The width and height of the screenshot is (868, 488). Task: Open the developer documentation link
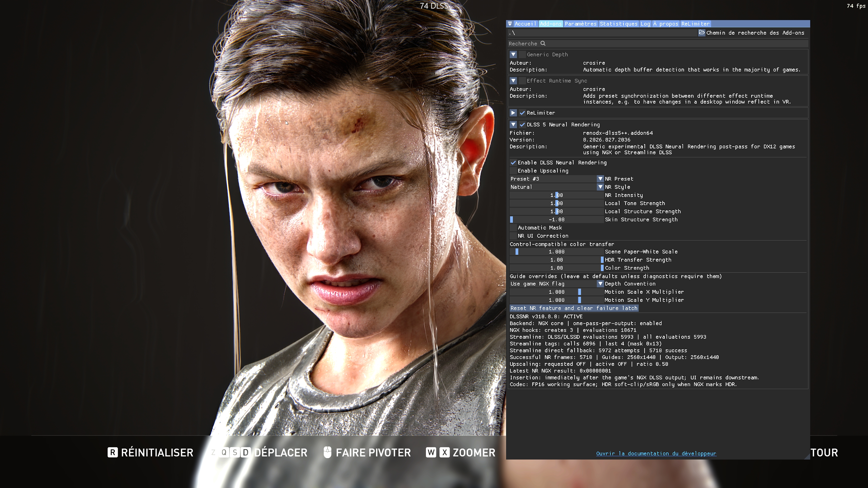pyautogui.click(x=656, y=453)
